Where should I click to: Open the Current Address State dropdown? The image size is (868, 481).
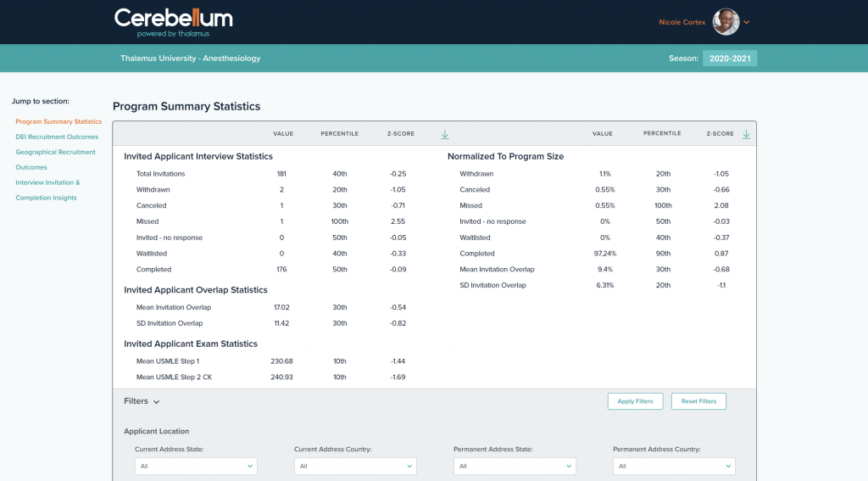pyautogui.click(x=196, y=466)
